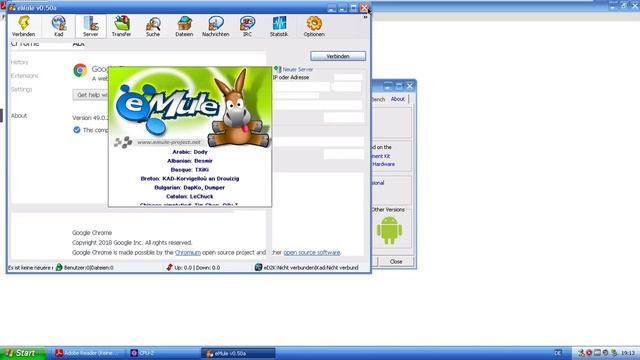Screen dimensions: 640x360
Task: Click the 19:13 clock in system tray
Action: point(628,353)
